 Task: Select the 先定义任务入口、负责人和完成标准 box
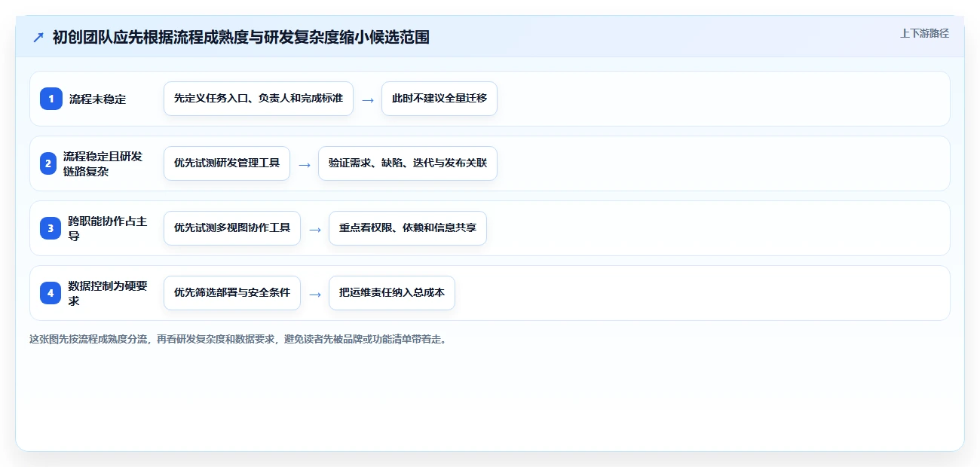pos(259,99)
